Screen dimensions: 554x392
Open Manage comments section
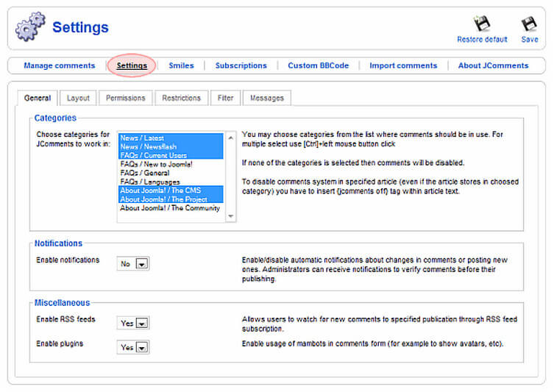pos(60,65)
